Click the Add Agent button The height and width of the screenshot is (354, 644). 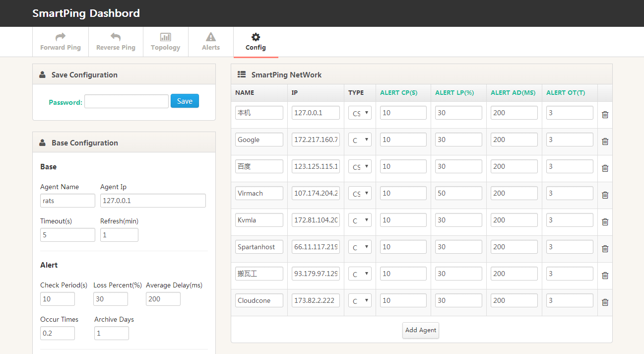421,330
